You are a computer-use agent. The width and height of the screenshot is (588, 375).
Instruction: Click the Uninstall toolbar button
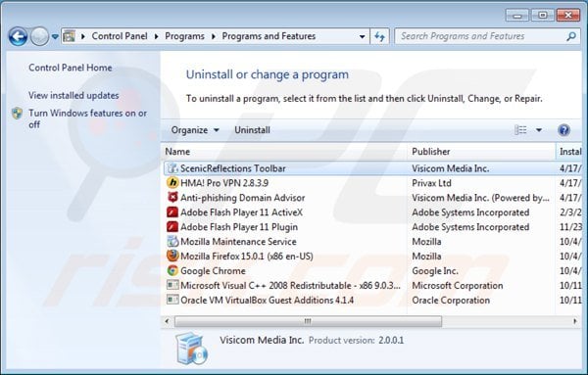252,130
